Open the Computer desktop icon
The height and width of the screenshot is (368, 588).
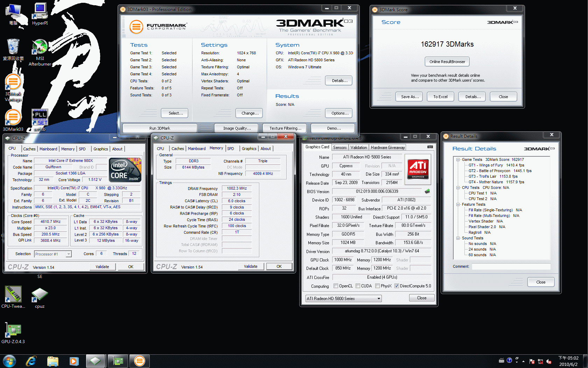(13, 14)
